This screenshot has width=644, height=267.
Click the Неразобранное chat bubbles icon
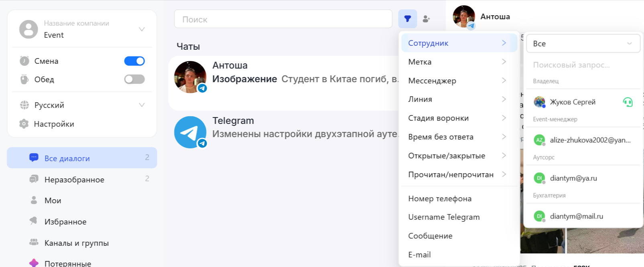34,179
